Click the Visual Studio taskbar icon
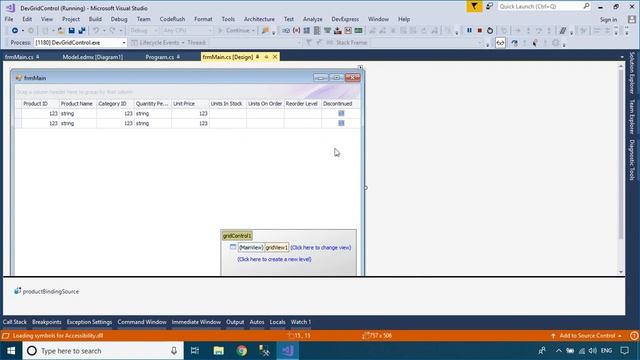Viewport: 640px width, 360px height. [288, 351]
